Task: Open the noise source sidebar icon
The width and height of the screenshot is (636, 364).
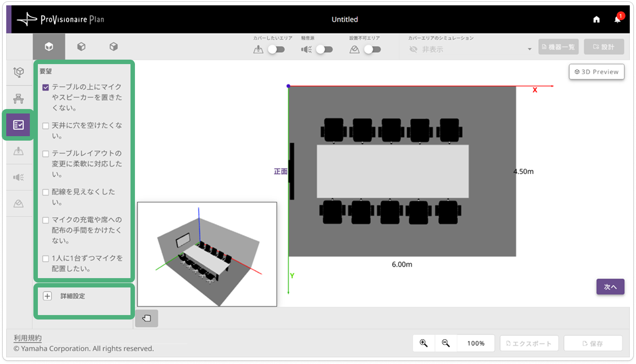Action: point(19,178)
